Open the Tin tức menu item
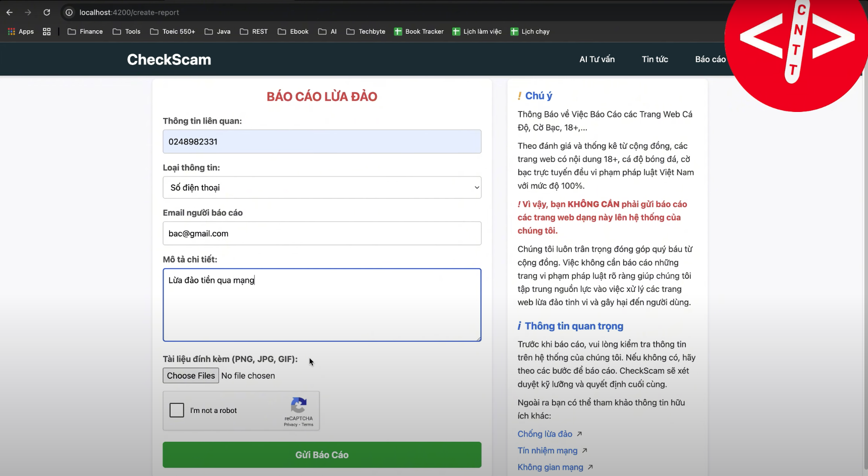This screenshot has height=476, width=868. (x=655, y=59)
